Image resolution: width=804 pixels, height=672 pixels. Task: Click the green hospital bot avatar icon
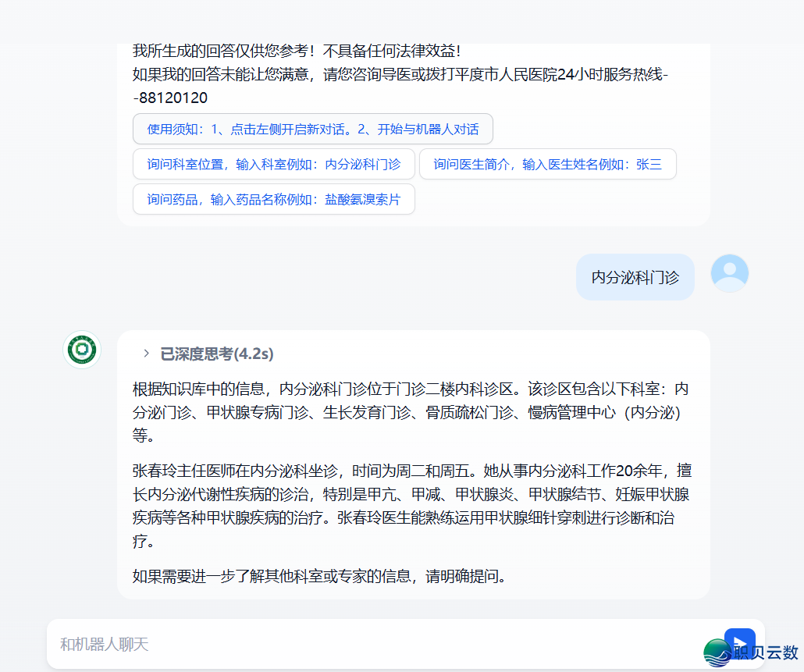(x=82, y=350)
